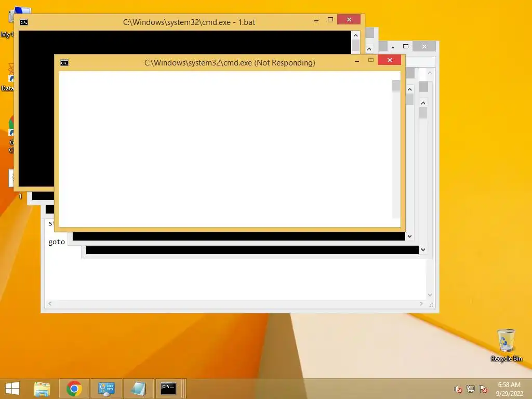Image resolution: width=532 pixels, height=399 pixels.
Task: Open the network status tray icon
Action: pos(471,389)
